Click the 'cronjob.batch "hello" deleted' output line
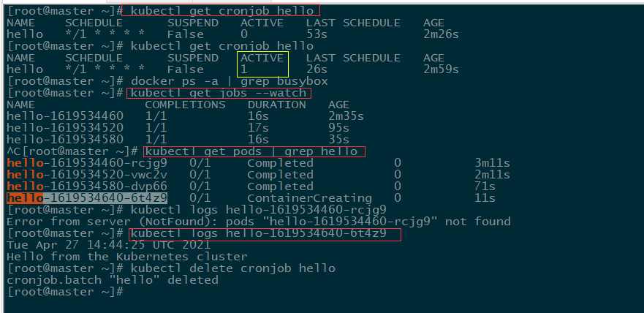This screenshot has height=313, width=644. click(x=113, y=280)
